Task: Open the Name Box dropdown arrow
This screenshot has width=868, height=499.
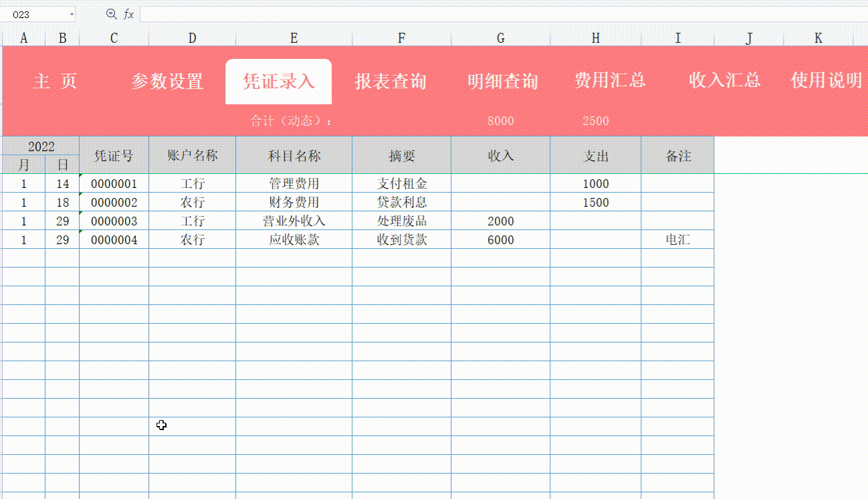Action: point(72,13)
